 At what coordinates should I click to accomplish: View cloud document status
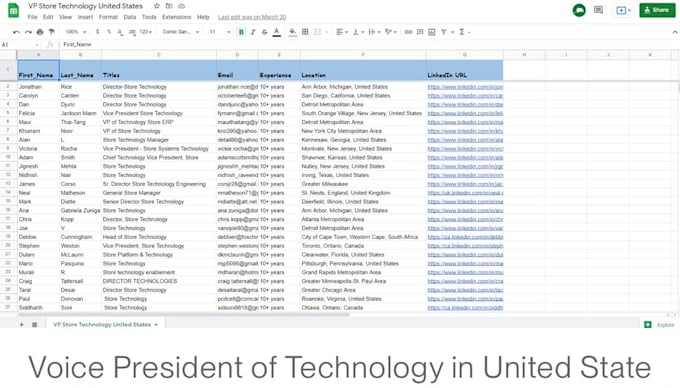tap(182, 6)
